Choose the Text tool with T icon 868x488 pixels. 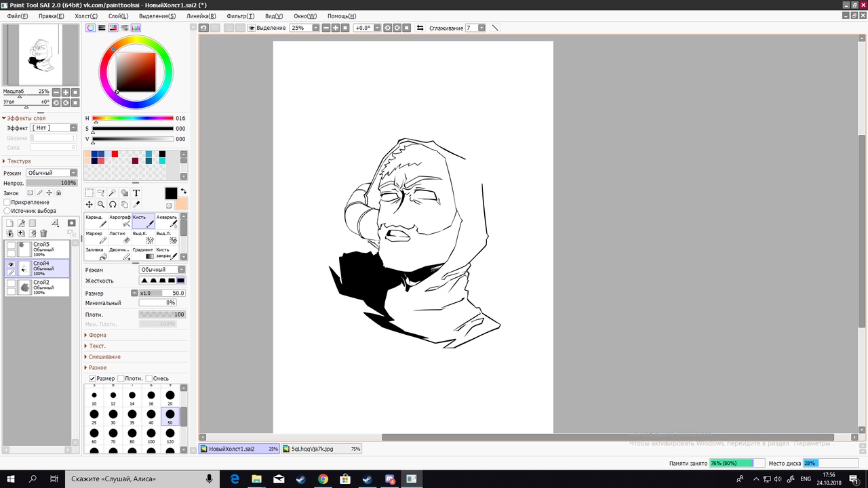(136, 193)
